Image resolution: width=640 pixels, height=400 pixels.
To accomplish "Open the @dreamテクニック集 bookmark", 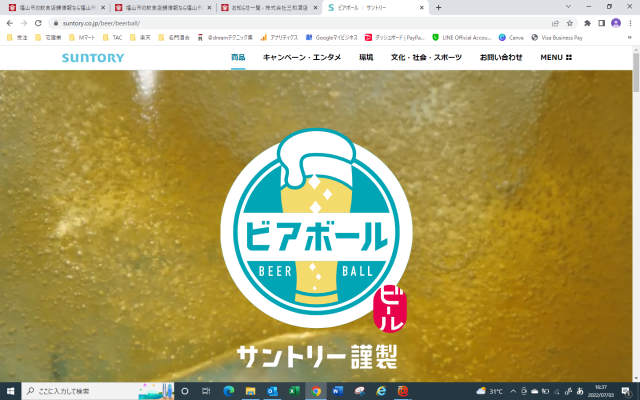I will (x=225, y=38).
